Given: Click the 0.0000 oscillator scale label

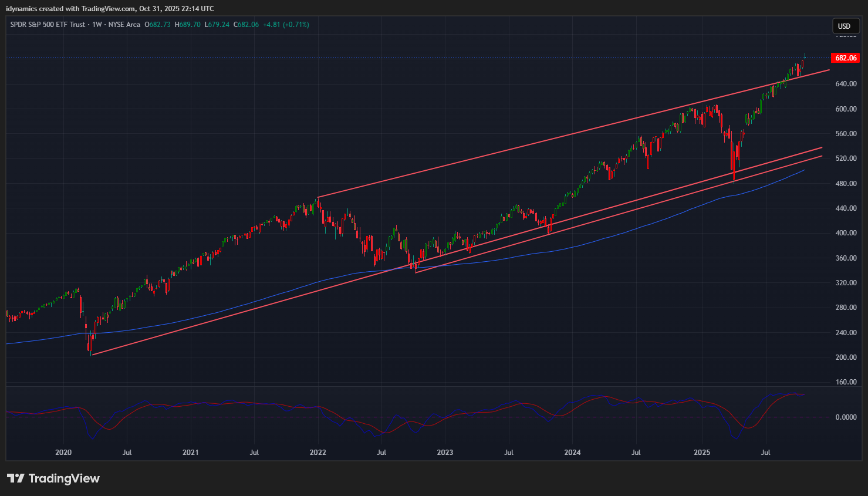Looking at the screenshot, I should click(x=846, y=417).
